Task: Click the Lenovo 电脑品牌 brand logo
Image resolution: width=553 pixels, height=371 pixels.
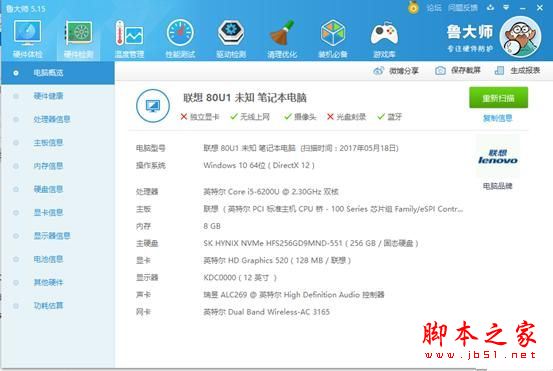Action: tap(498, 157)
